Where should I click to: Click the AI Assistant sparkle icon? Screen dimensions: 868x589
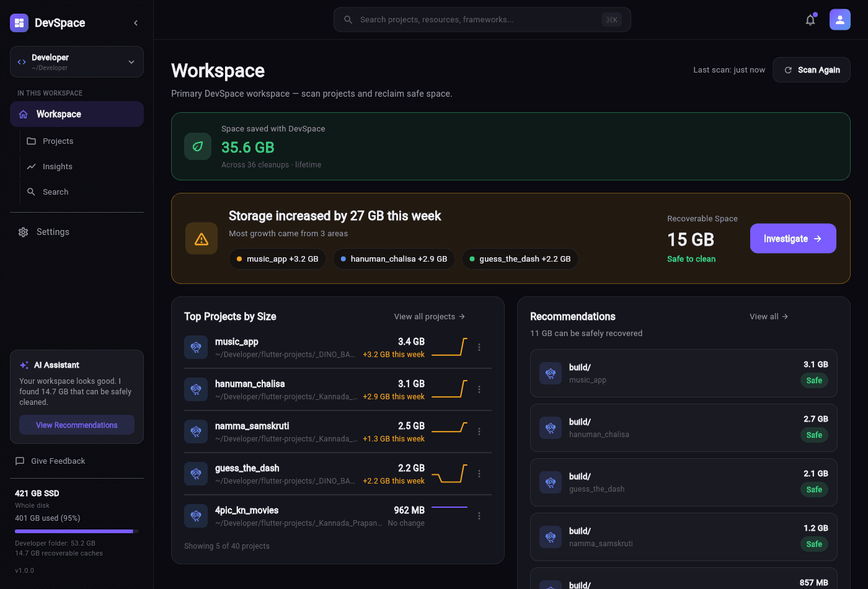click(24, 365)
